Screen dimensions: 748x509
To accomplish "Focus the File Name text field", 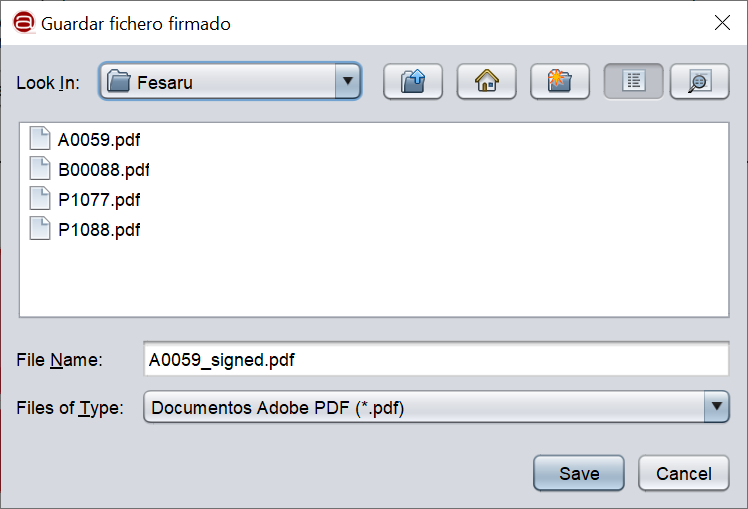I will coord(436,359).
